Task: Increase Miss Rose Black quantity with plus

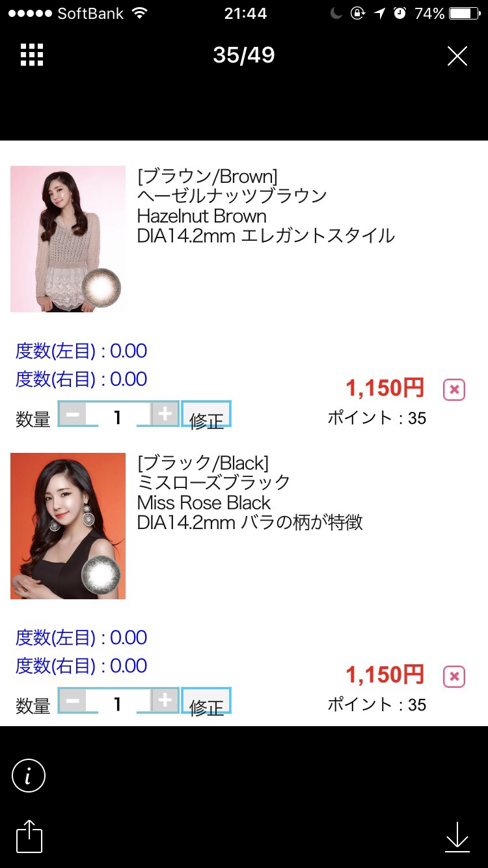Action: pos(165,701)
